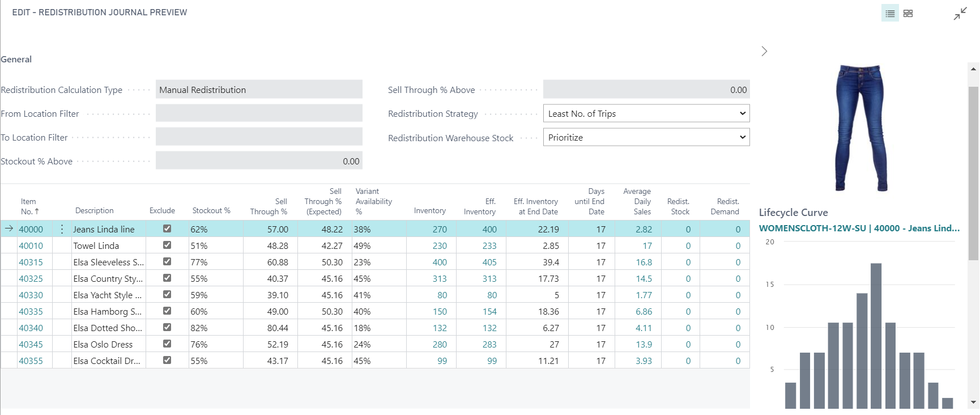The width and height of the screenshot is (980, 415).
Task: Open row options menu for Jeans Linda line
Action: coord(62,229)
